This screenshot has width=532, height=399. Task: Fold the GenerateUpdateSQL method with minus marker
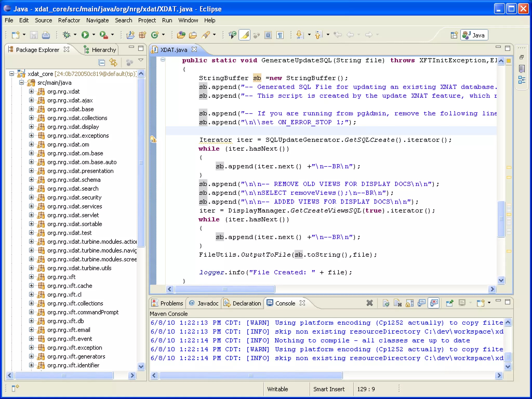pyautogui.click(x=163, y=60)
